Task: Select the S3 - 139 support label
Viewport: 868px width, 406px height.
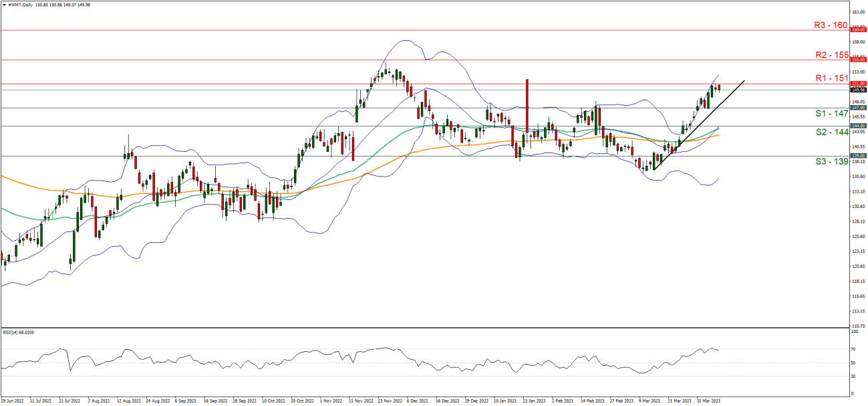Action: [831, 162]
